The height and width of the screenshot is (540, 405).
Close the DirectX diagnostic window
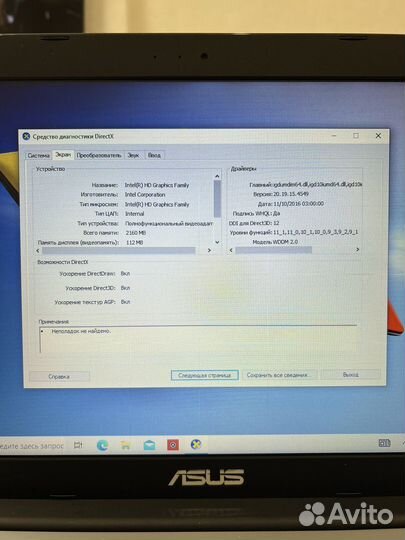(x=378, y=136)
